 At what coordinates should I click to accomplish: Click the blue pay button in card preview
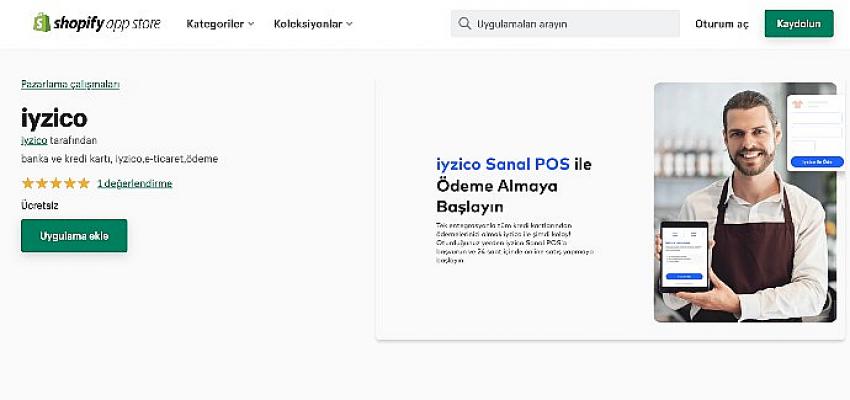[x=816, y=162]
